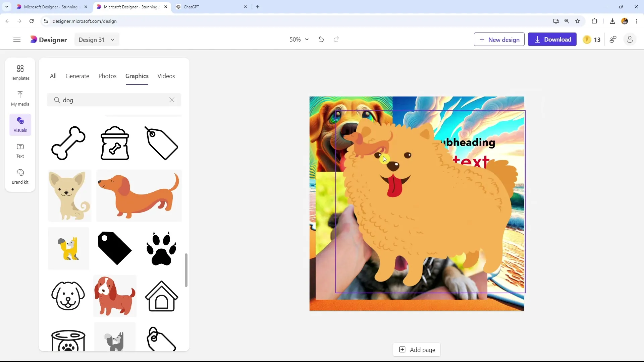This screenshot has height=362, width=644.
Task: Switch to the Photos tab
Action: coord(107,76)
